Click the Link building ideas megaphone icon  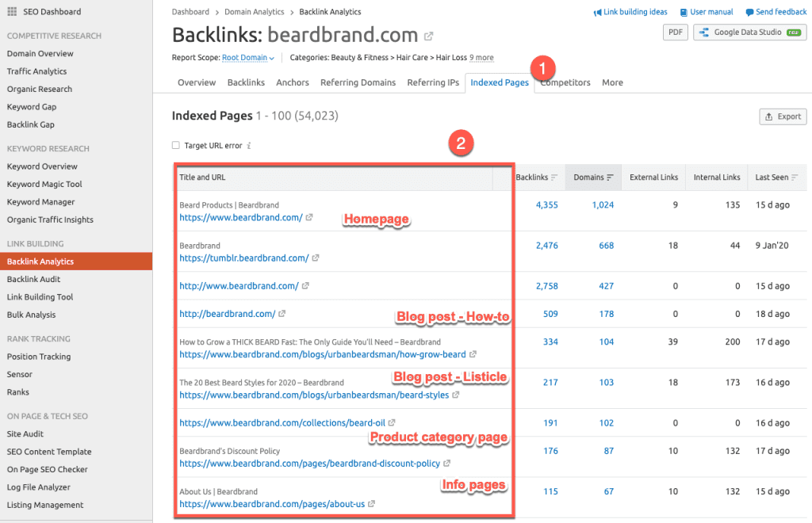[x=597, y=13]
